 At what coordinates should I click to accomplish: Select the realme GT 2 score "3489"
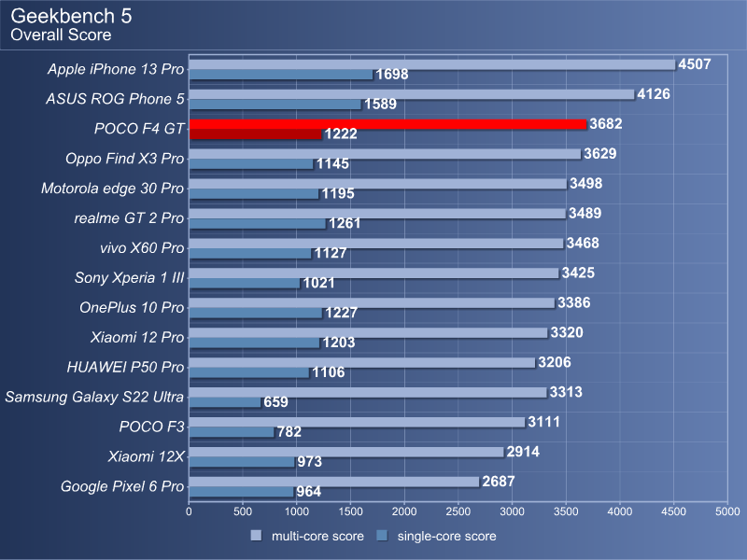tap(585, 214)
